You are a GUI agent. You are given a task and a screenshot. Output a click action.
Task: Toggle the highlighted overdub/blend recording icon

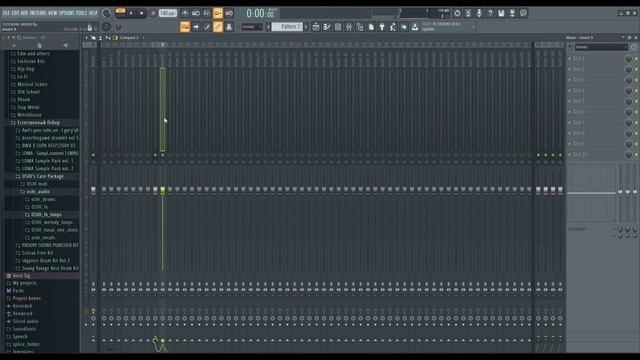(218, 13)
